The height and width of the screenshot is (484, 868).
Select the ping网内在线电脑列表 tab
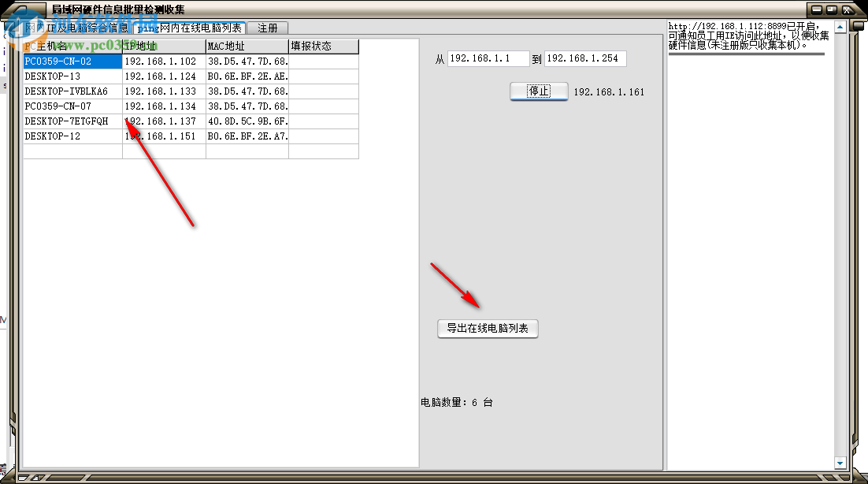click(190, 27)
